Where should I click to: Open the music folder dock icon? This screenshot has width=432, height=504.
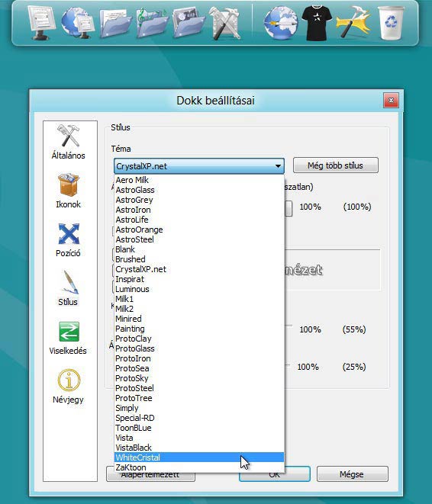(x=152, y=23)
